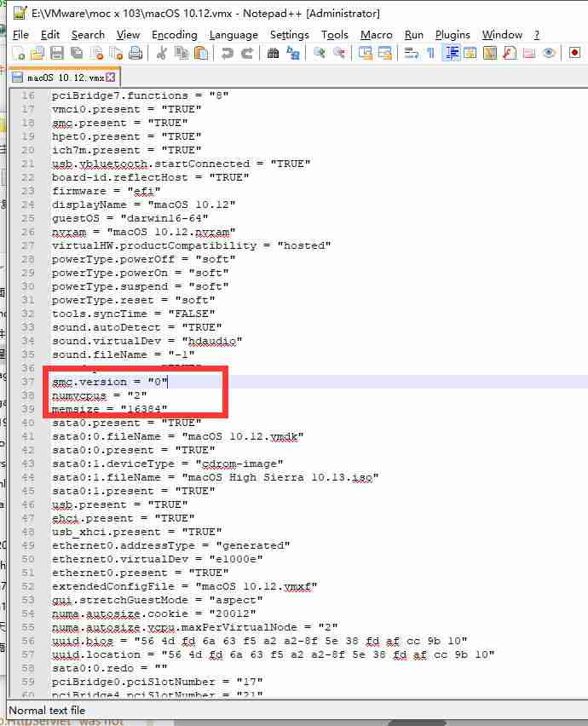
Task: Open the View menu
Action: point(128,35)
